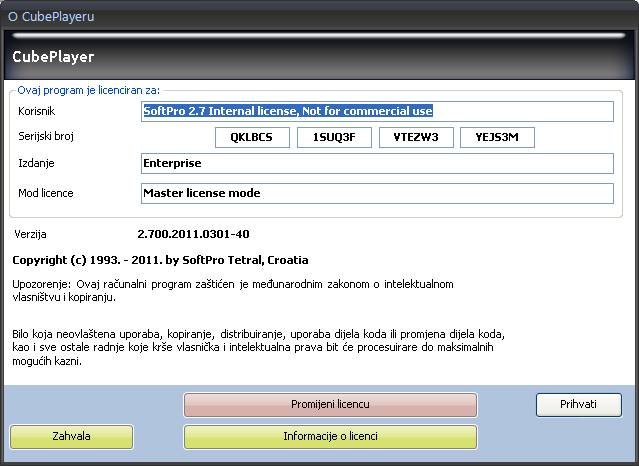This screenshot has height=466, width=639.
Task: Click the Mod licence field
Action: 377,193
